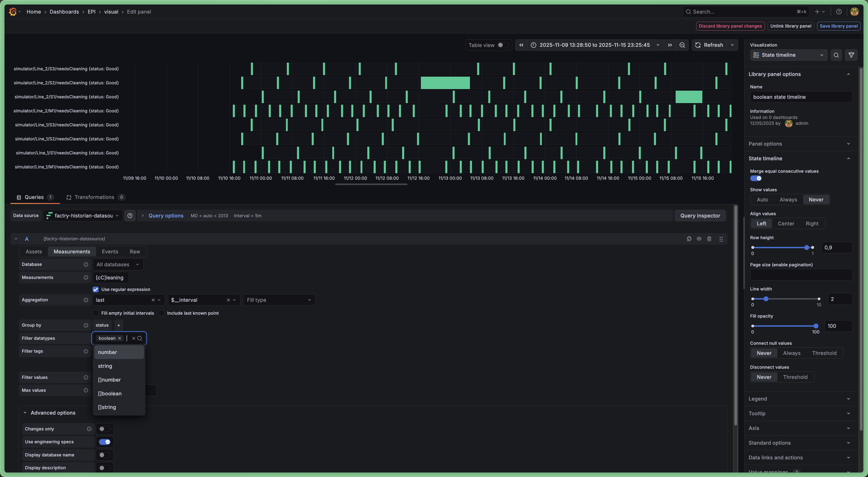Delete query A using the trash icon
Viewport: 868px width, 477px height.
pyautogui.click(x=709, y=239)
